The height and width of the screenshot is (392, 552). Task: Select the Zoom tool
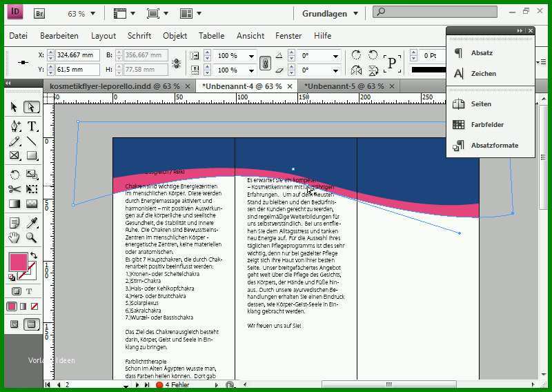(x=32, y=237)
